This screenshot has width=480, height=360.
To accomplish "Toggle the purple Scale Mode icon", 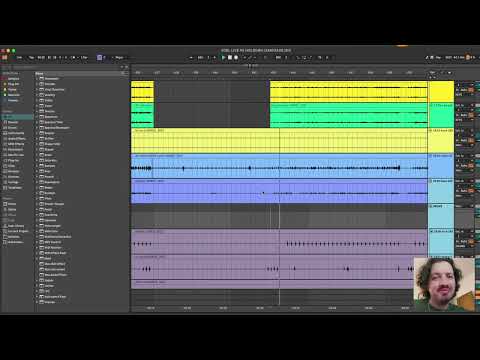I will click(x=99, y=57).
